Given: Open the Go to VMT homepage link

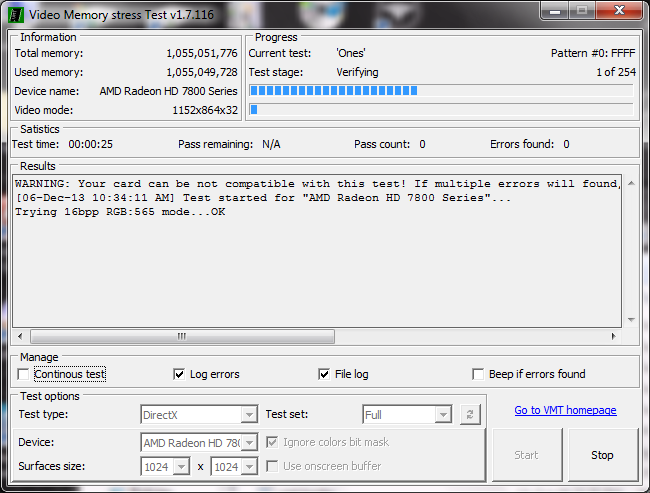Looking at the screenshot, I should pos(565,410).
